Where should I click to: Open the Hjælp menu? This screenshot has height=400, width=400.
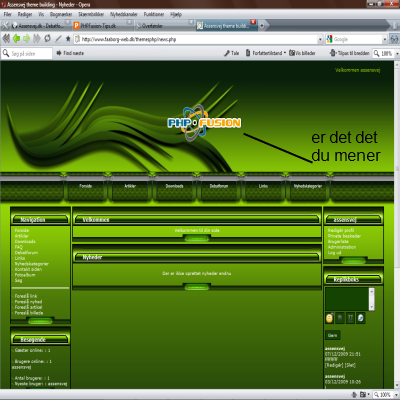(176, 14)
